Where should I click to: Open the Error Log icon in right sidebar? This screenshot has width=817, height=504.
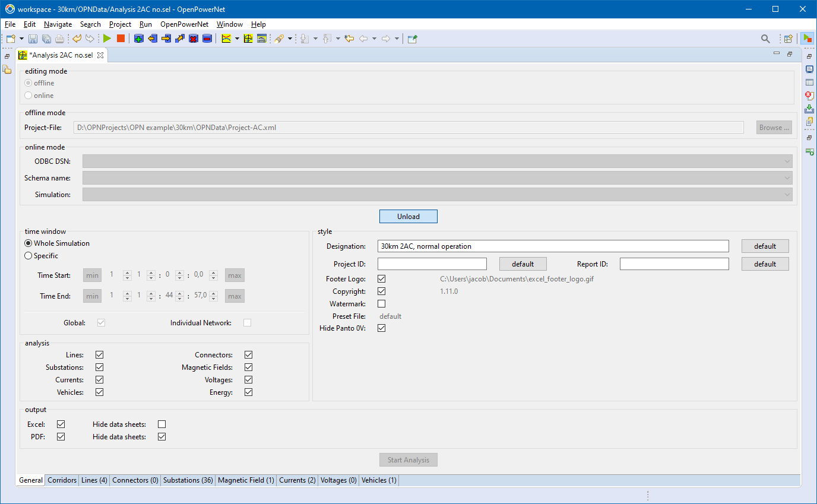[x=809, y=96]
